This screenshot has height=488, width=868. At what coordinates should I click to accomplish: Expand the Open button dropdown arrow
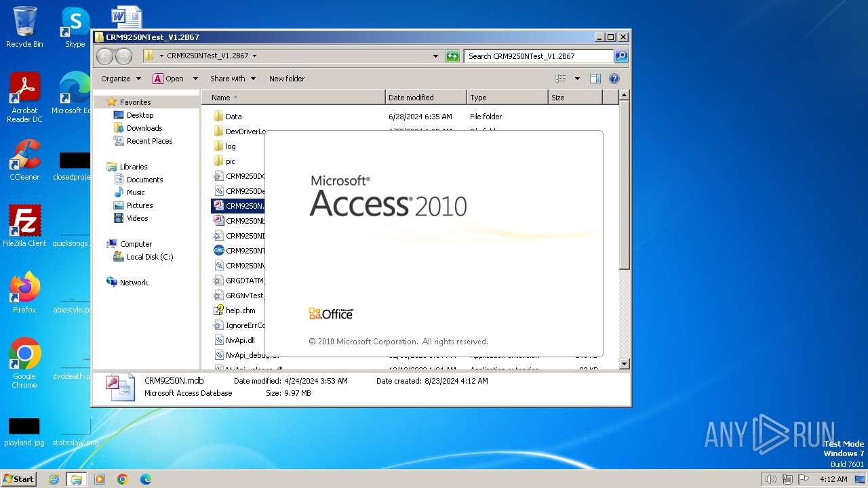[195, 79]
